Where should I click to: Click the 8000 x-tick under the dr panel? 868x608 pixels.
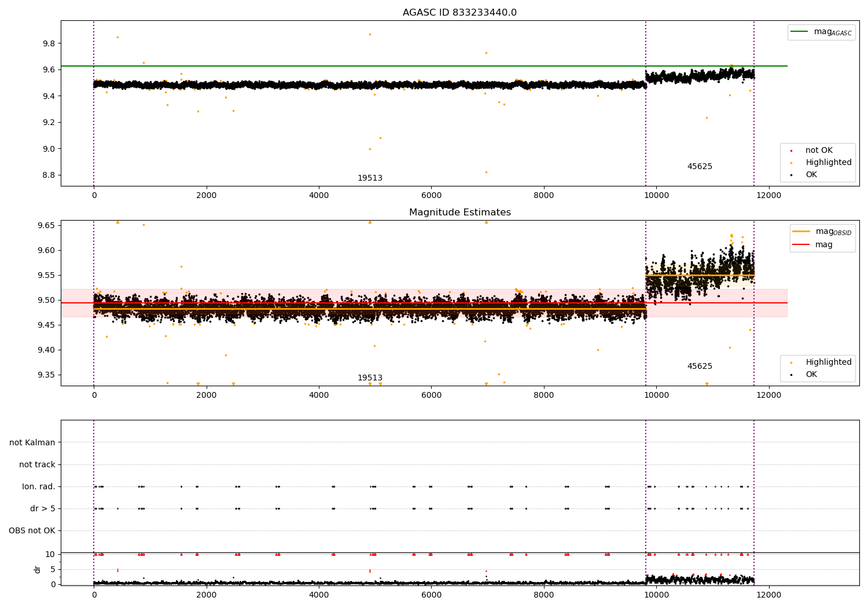tap(544, 594)
